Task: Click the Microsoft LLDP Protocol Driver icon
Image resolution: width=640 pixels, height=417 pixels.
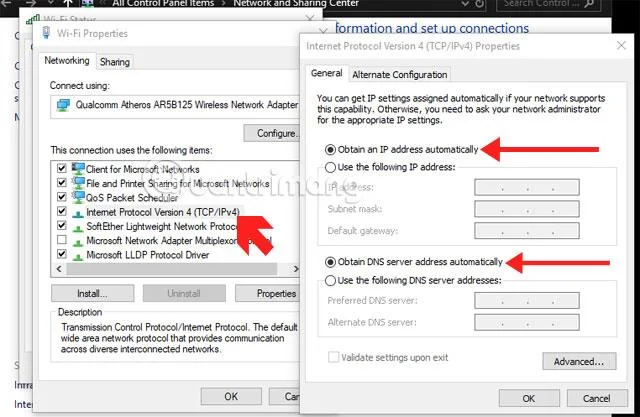Action: (x=78, y=256)
